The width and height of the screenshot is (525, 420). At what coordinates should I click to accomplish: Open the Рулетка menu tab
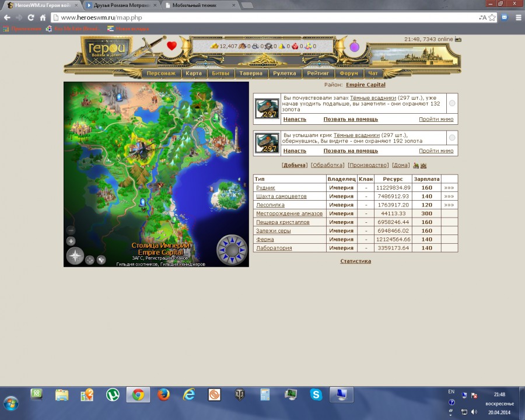(286, 73)
